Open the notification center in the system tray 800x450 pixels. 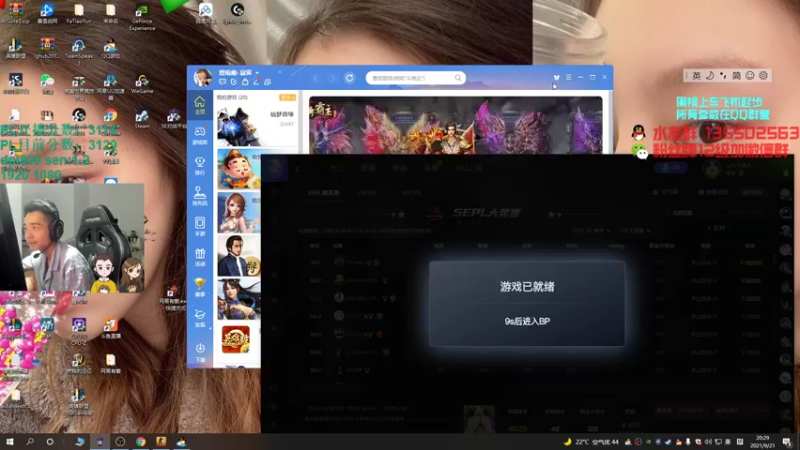[787, 442]
